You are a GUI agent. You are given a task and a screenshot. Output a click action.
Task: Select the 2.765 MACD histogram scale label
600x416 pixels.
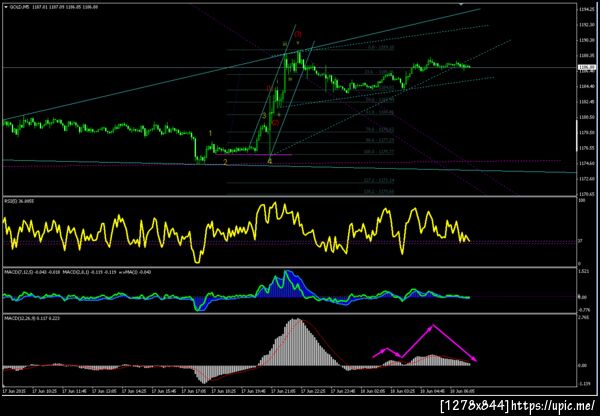pos(583,317)
